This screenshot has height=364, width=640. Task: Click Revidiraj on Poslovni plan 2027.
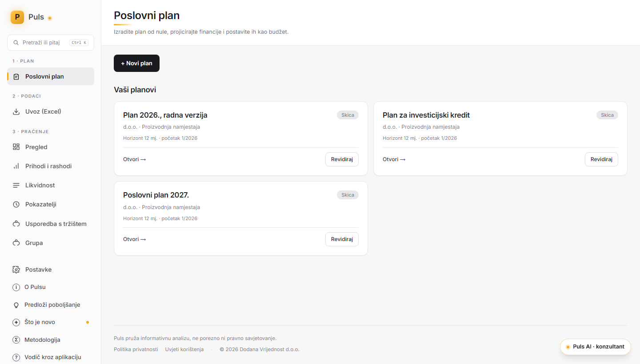[x=342, y=239]
